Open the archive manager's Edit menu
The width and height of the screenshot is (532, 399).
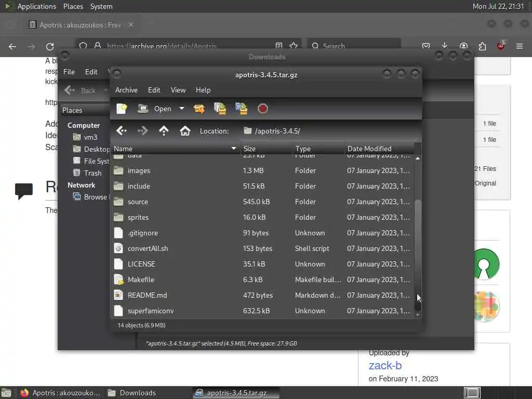tap(154, 90)
